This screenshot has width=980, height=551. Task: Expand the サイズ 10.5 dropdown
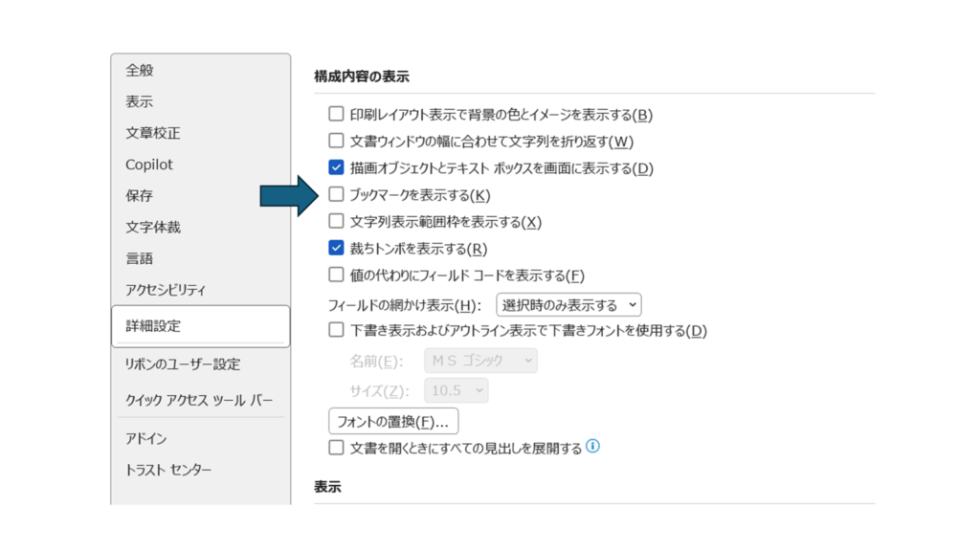click(x=457, y=390)
